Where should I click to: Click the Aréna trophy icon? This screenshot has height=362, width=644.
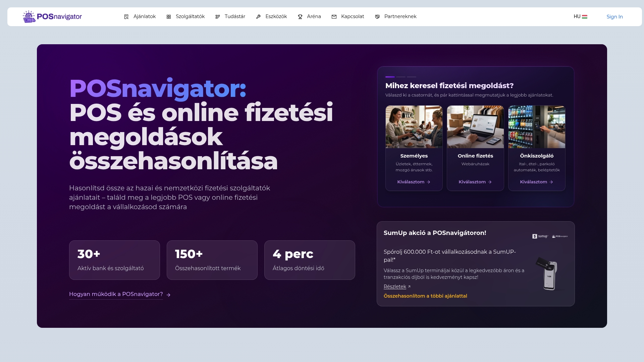pos(300,17)
